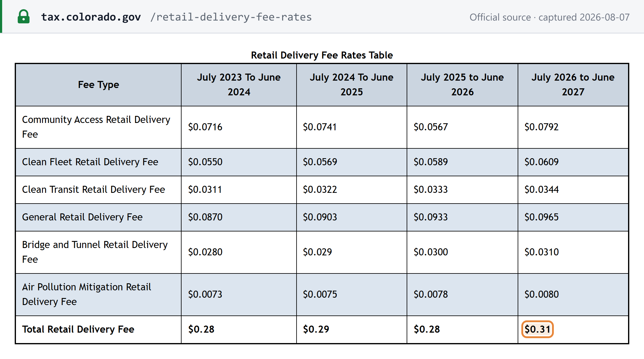
Task: Click the Official source captured date label
Action: point(550,17)
